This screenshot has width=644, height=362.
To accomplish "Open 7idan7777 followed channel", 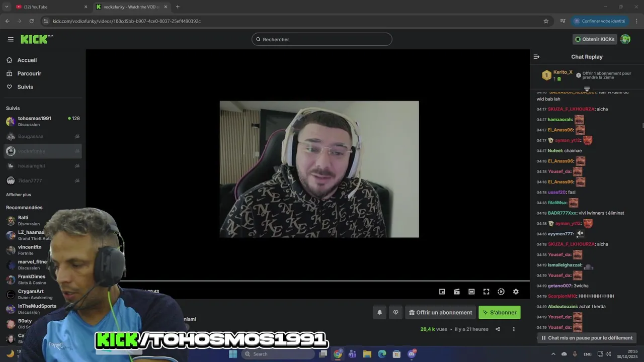I will (x=43, y=180).
